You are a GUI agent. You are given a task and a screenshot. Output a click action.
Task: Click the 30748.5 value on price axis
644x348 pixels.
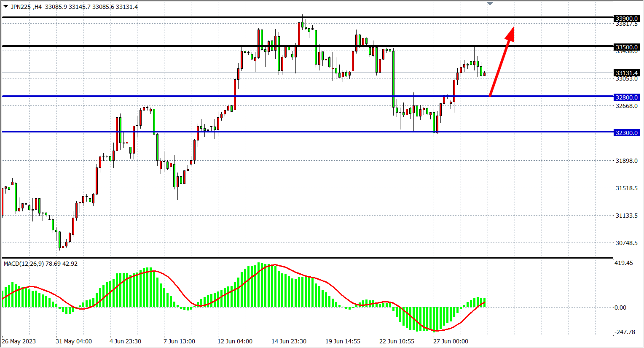click(627, 243)
